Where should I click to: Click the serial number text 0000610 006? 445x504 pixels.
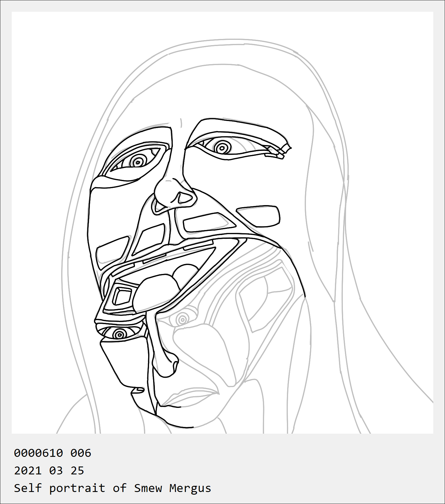53,453
